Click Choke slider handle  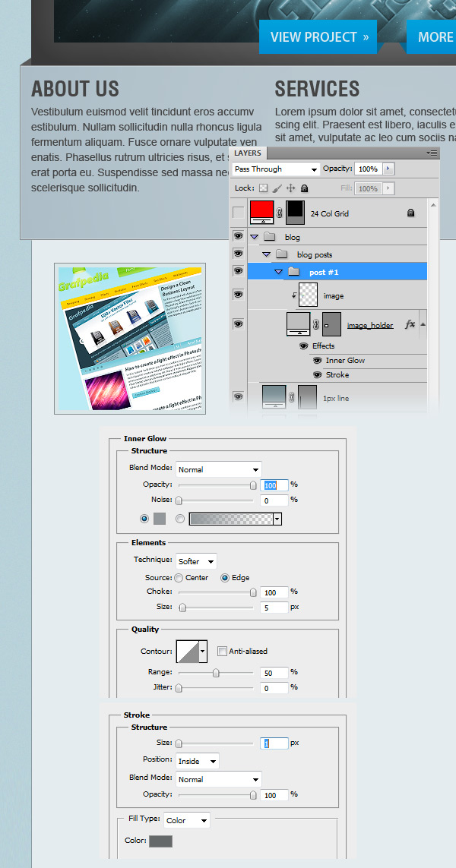point(253,593)
